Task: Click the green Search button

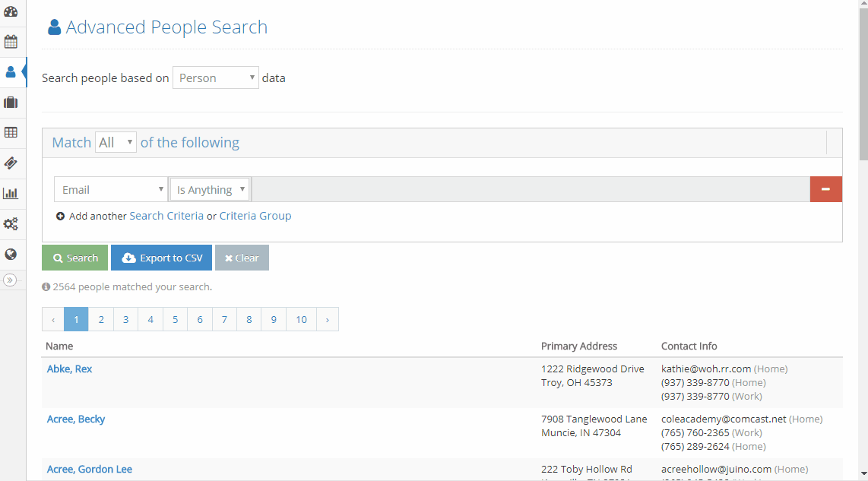Action: point(74,258)
